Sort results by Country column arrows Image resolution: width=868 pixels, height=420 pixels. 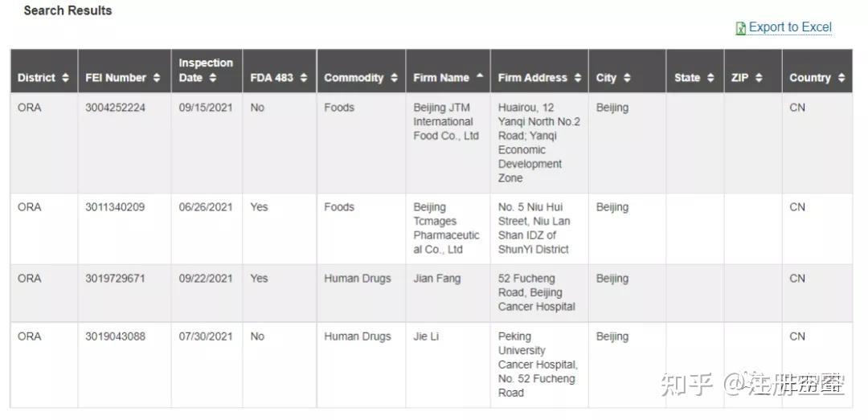tap(841, 78)
